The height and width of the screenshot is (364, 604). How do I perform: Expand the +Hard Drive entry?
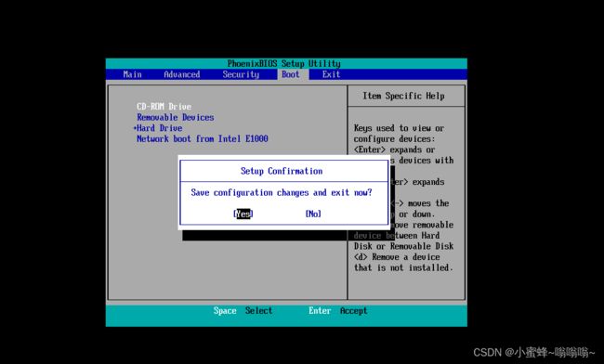pos(158,128)
